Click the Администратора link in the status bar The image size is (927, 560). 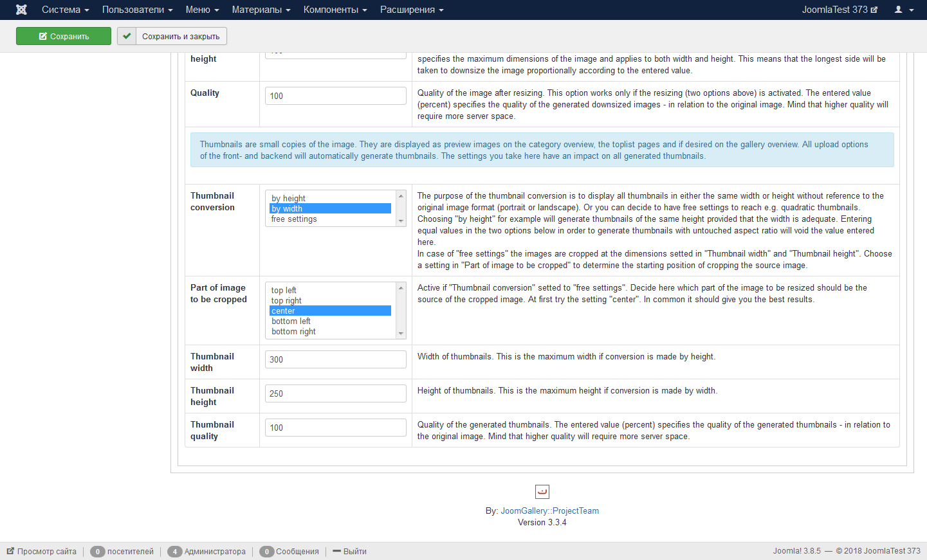tap(215, 552)
